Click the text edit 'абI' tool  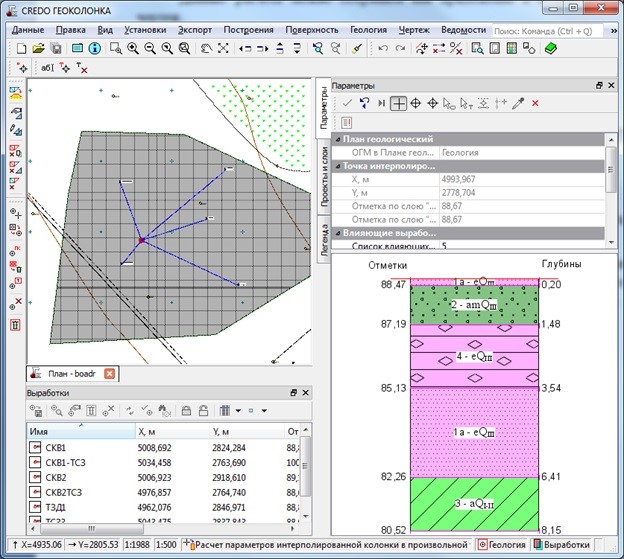click(x=47, y=68)
